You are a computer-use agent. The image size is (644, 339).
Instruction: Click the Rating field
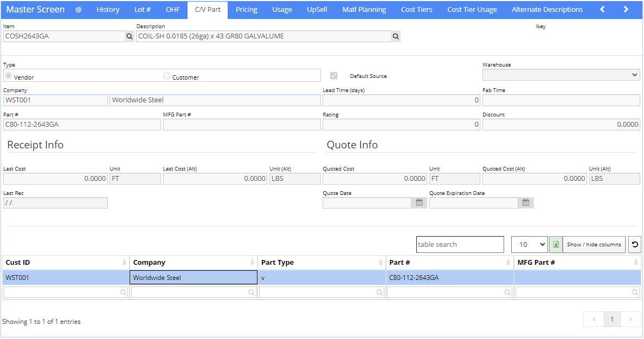click(x=401, y=125)
